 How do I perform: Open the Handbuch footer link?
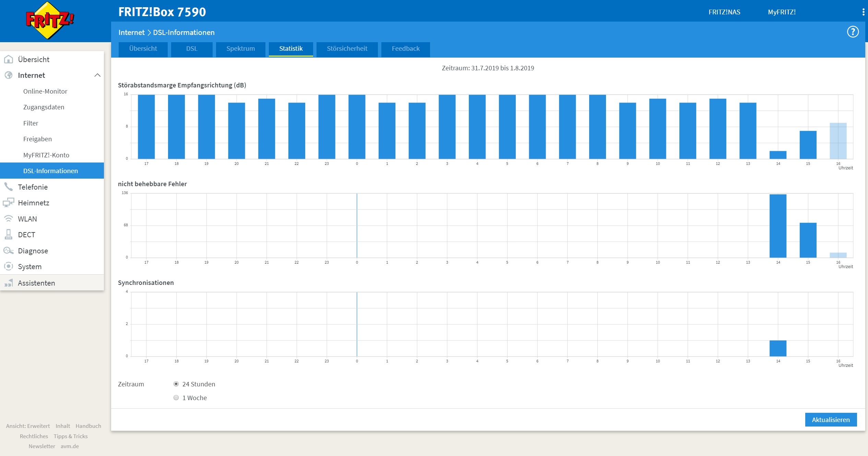(88, 426)
